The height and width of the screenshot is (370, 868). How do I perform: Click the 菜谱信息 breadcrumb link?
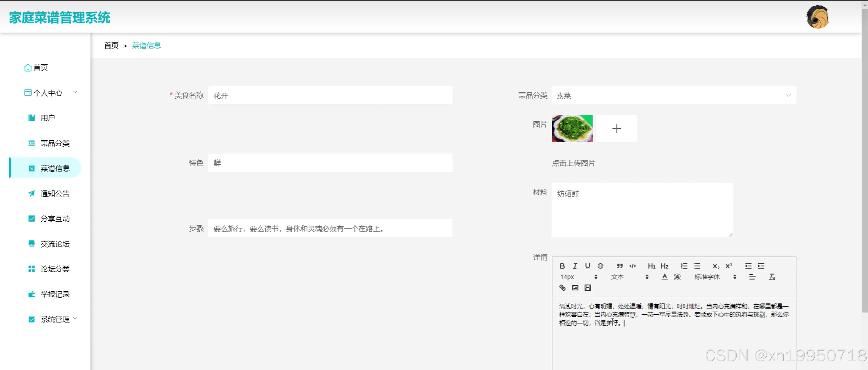click(x=146, y=45)
